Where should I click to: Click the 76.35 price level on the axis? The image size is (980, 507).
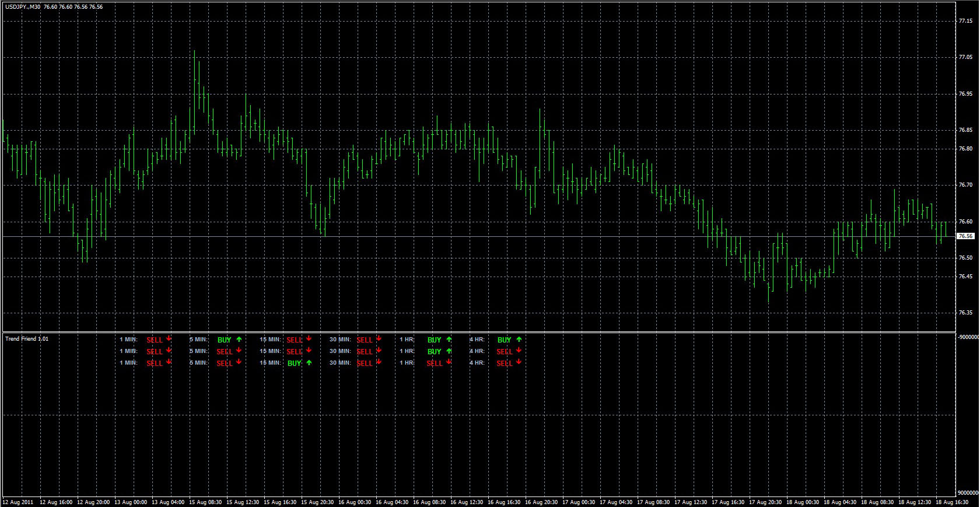coord(965,313)
